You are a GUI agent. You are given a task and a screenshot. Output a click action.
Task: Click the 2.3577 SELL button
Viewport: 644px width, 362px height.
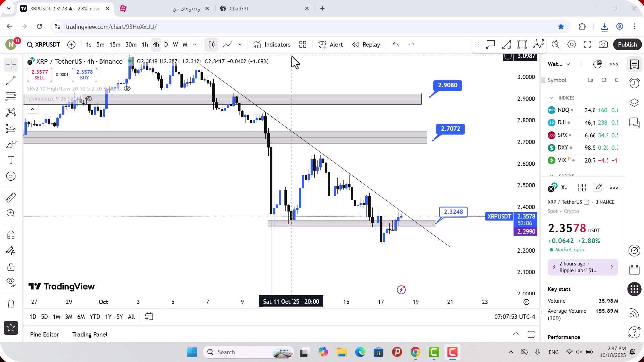coord(40,75)
